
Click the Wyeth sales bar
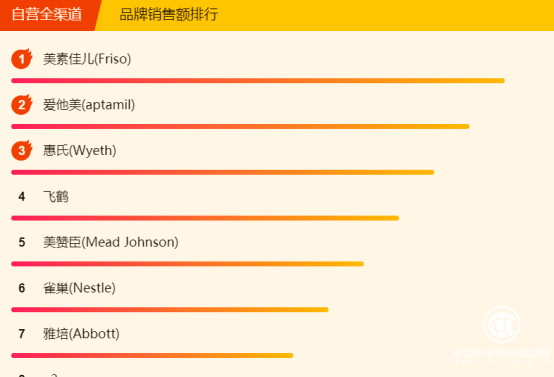pyautogui.click(x=223, y=172)
